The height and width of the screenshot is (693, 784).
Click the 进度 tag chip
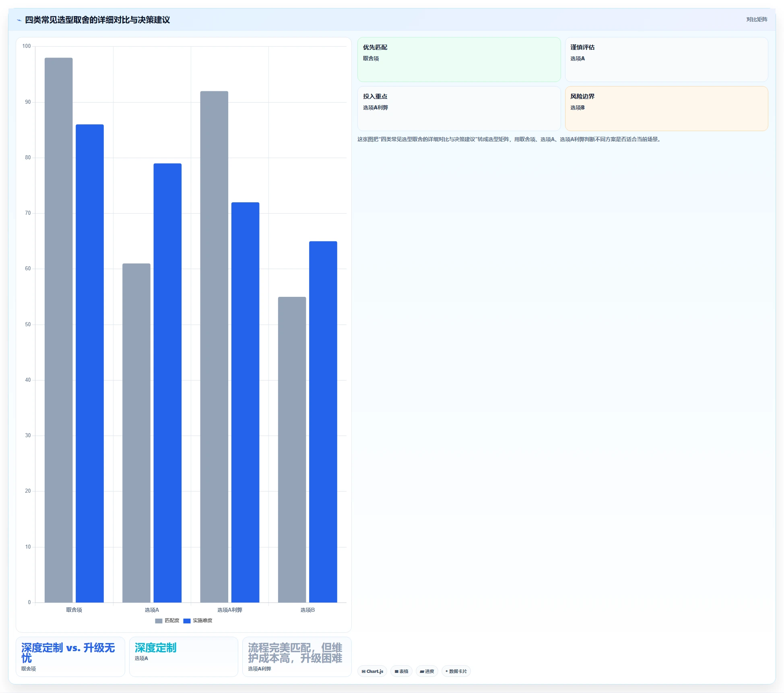click(x=427, y=671)
